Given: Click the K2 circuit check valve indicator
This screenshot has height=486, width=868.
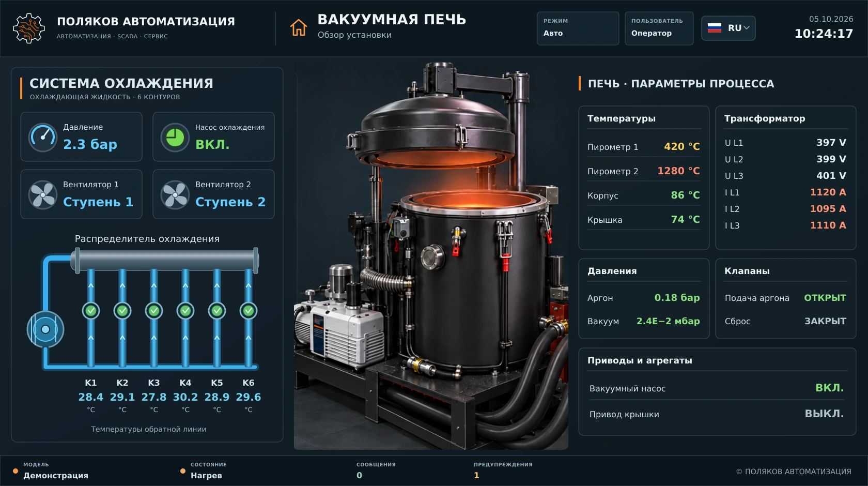Looking at the screenshot, I should click(122, 311).
